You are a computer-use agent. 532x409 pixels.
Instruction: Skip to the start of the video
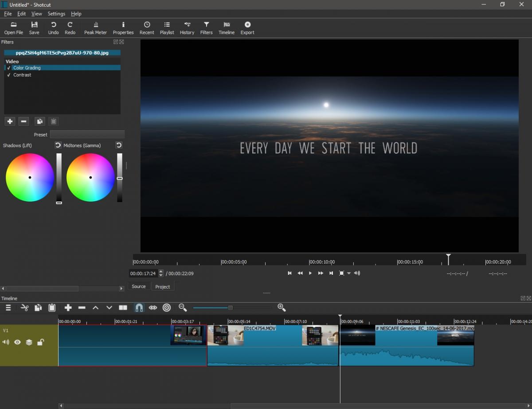click(x=289, y=273)
